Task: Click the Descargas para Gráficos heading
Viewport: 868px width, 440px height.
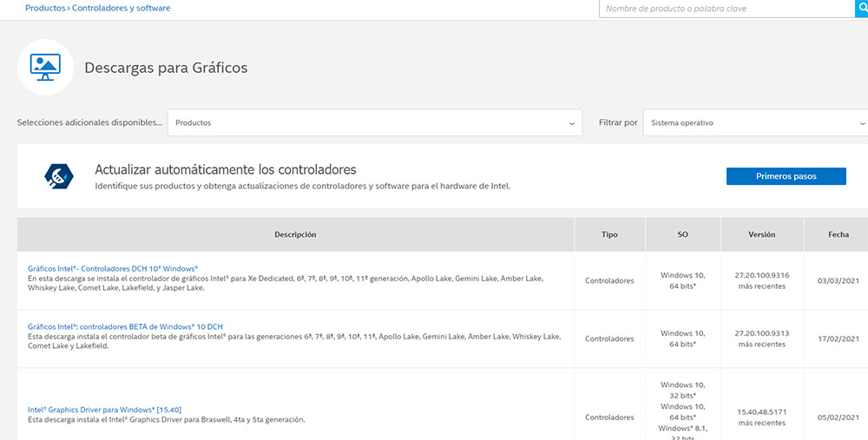Action: [x=166, y=68]
